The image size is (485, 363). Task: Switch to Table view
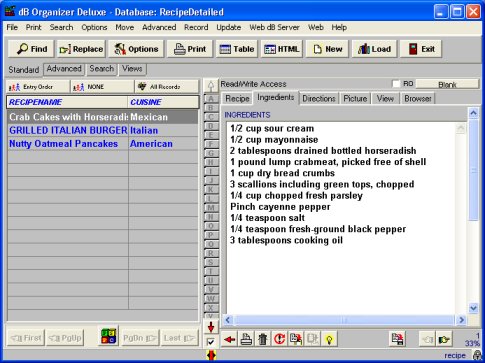click(x=236, y=49)
